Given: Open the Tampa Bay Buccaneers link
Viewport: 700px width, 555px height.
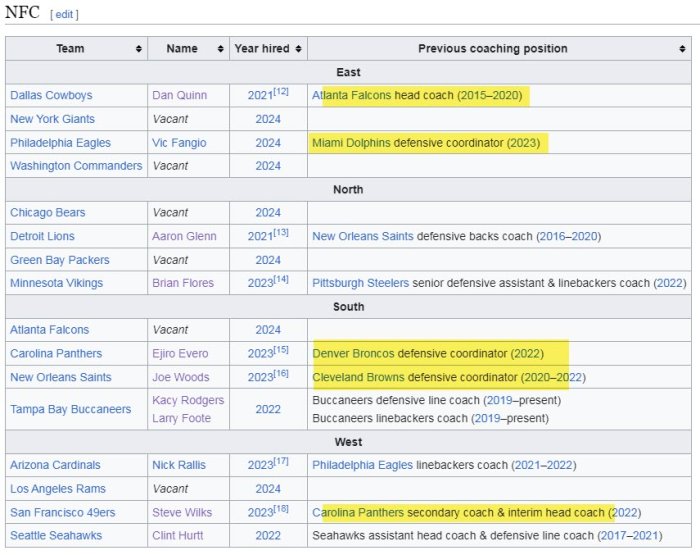Looking at the screenshot, I should pos(71,409).
